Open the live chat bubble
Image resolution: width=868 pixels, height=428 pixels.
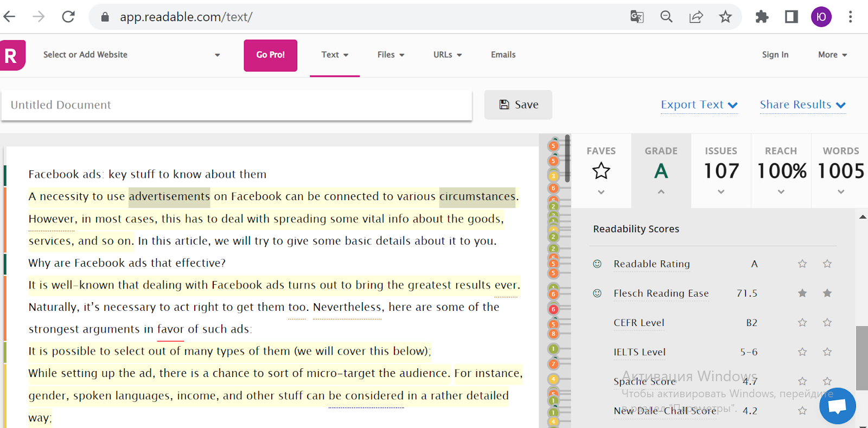838,406
